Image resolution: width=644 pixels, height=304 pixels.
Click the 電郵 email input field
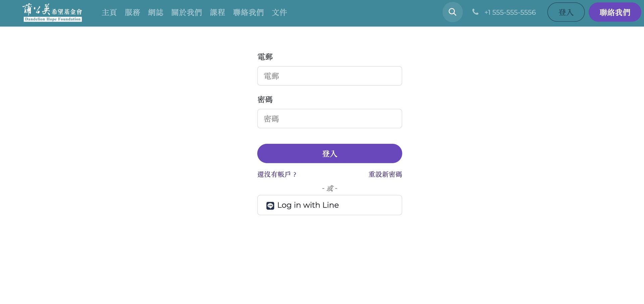pyautogui.click(x=329, y=76)
